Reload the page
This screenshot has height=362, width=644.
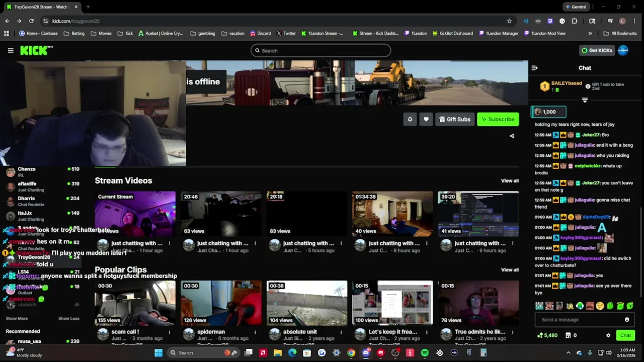(31, 21)
